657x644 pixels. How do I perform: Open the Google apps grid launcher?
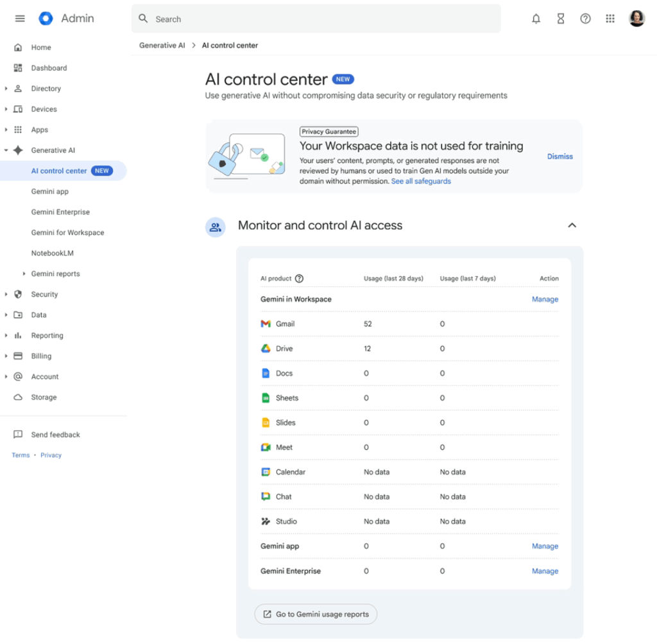tap(610, 19)
